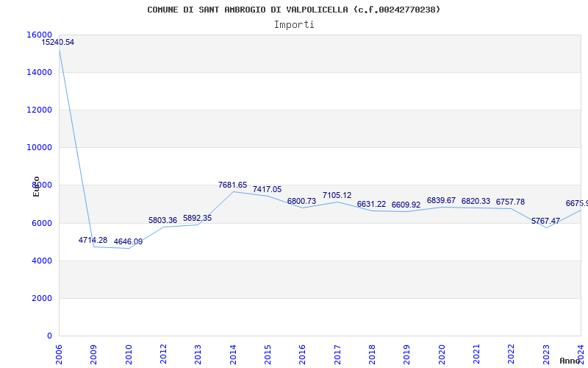Click the y-axis value 16000
Viewport: 588px width, 368px height.
click(40, 35)
